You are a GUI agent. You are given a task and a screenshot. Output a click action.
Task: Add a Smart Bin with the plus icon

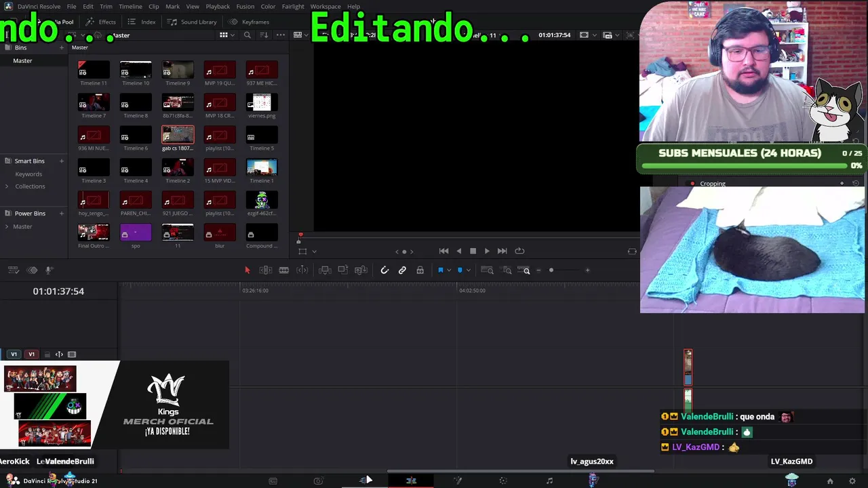62,161
